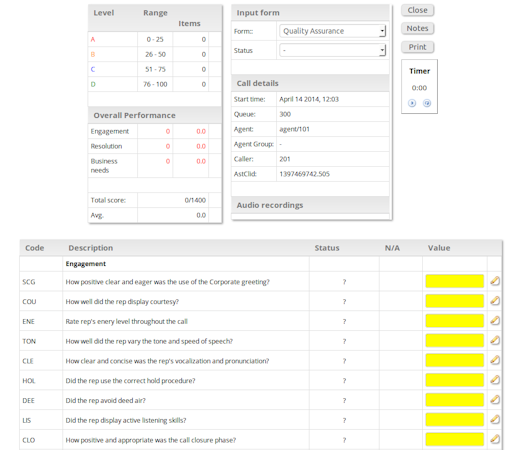This screenshot has width=518, height=450.
Task: Click the Engagement row in Overall Performance
Action: (155, 131)
